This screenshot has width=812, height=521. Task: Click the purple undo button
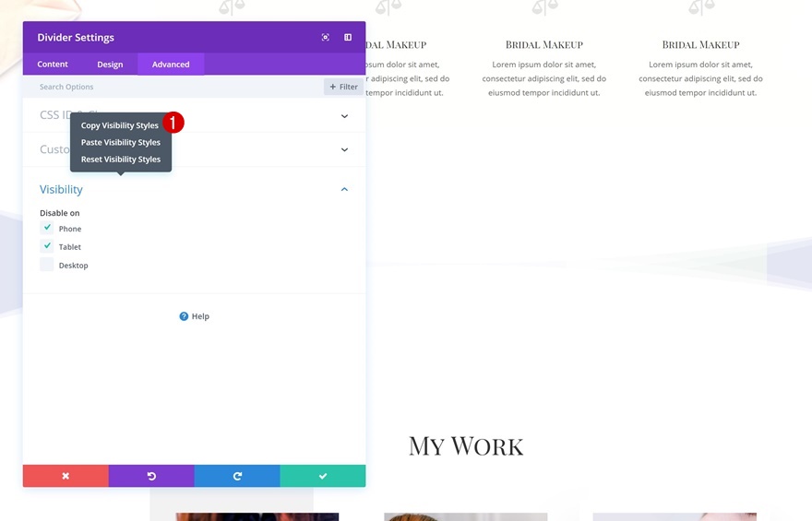click(151, 476)
